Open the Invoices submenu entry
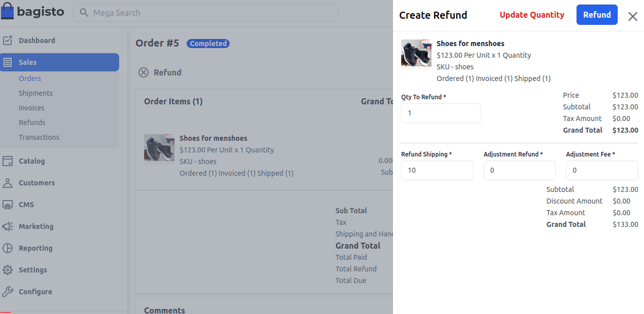This screenshot has height=314, width=644. [31, 107]
